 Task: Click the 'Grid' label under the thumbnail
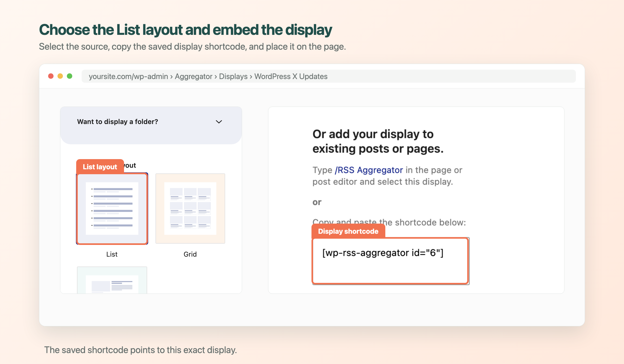190,254
